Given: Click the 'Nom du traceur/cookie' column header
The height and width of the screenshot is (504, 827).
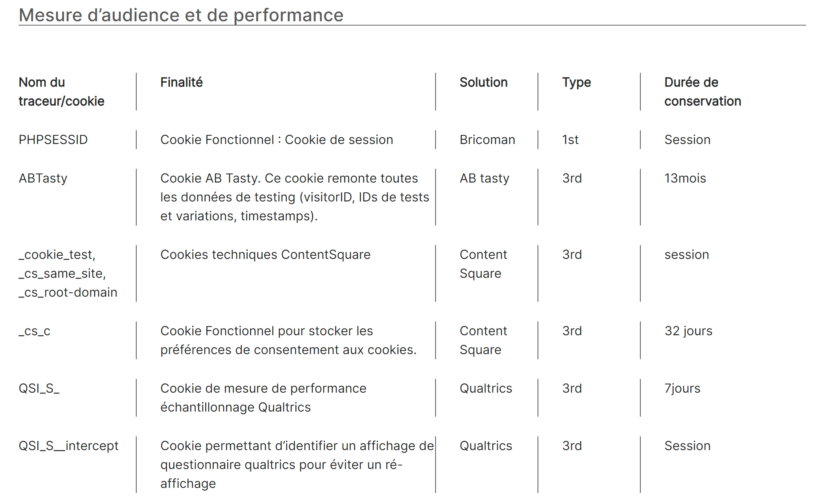Looking at the screenshot, I should (x=61, y=92).
